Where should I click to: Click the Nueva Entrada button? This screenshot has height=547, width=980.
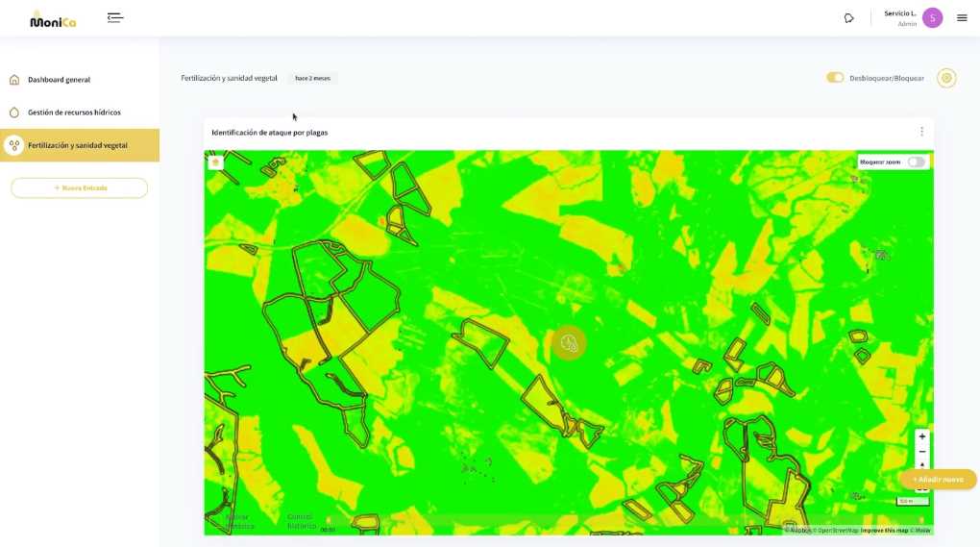80,188
